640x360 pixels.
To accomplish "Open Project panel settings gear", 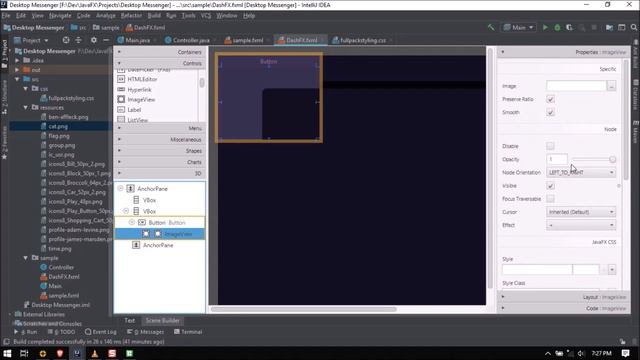I will point(93,40).
